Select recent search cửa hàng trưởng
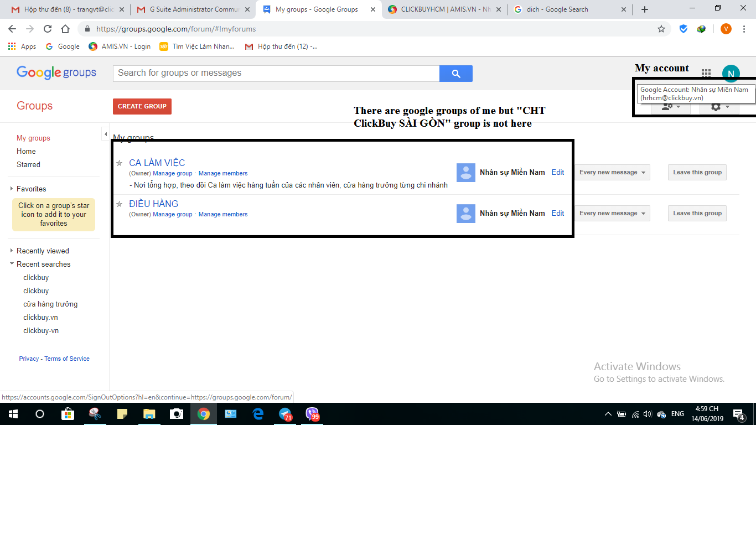The image size is (756, 550). coord(50,304)
